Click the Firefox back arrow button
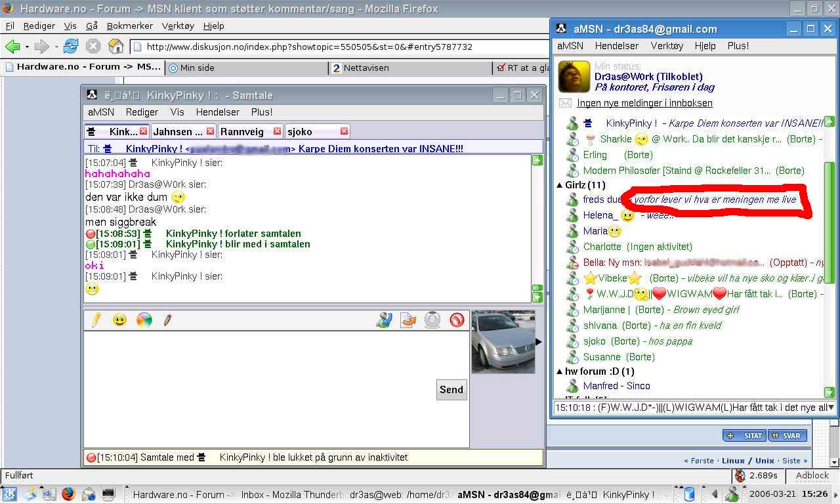The width and height of the screenshot is (840, 504). 12,47
